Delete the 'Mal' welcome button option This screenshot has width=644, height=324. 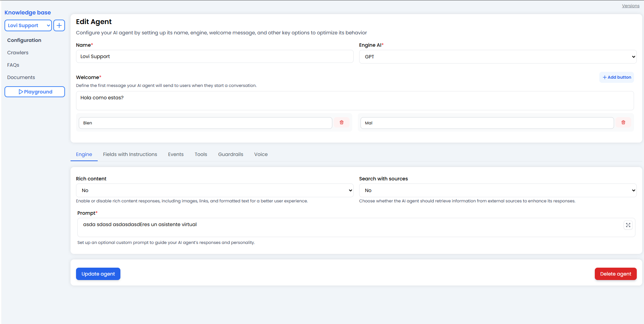(x=623, y=122)
